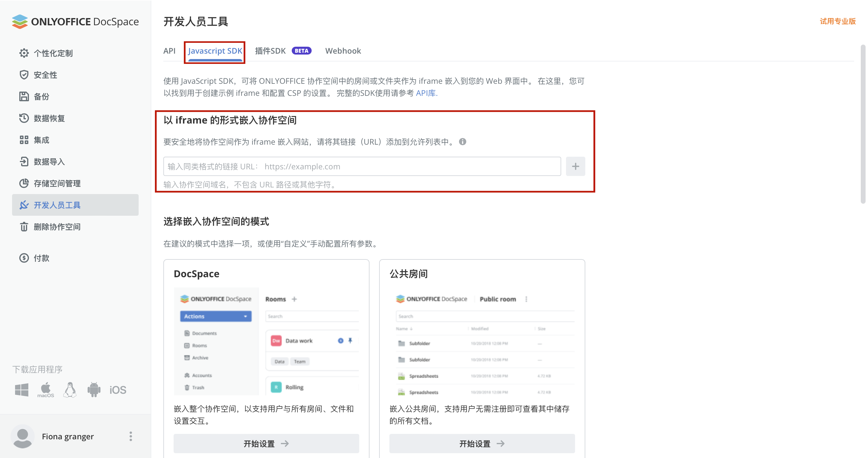Switch to the API tab
The width and height of the screenshot is (868, 458).
[169, 51]
